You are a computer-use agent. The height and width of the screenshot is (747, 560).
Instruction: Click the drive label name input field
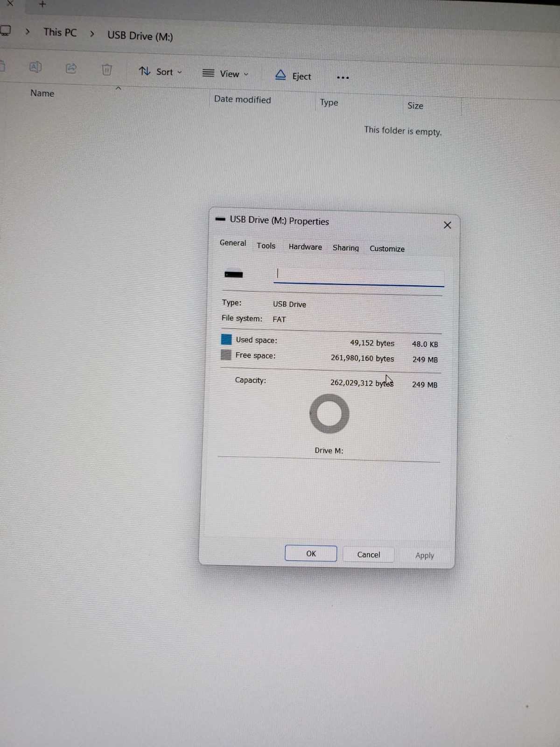click(x=358, y=275)
